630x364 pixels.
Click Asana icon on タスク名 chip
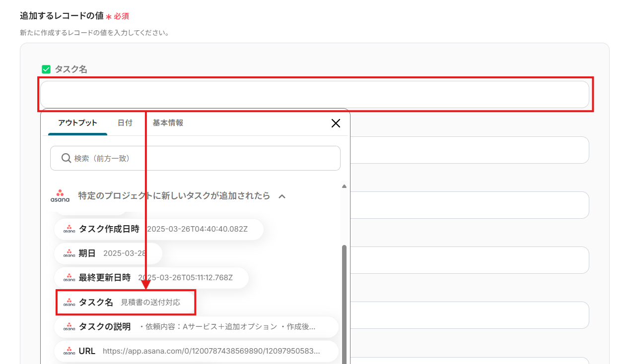pyautogui.click(x=69, y=302)
